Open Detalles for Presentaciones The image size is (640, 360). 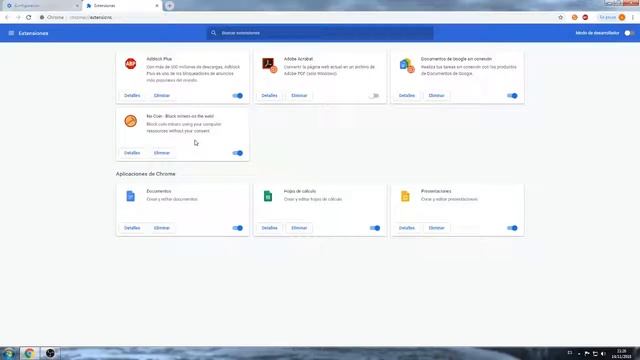(x=407, y=228)
